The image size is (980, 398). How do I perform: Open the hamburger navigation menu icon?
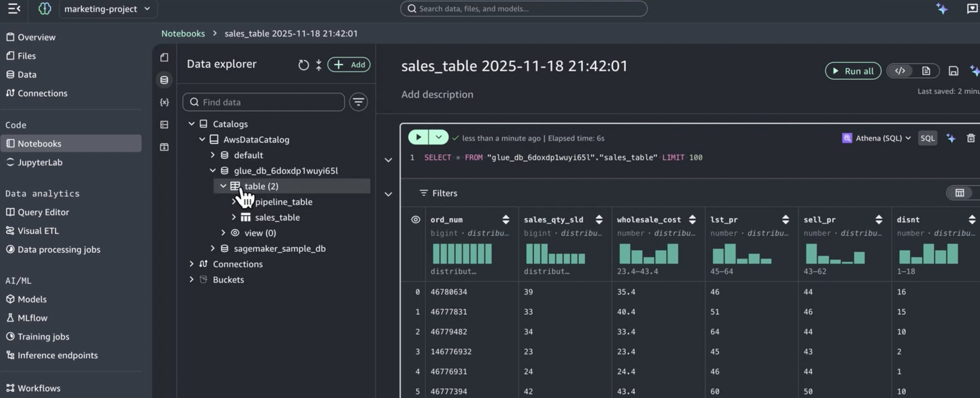[14, 9]
